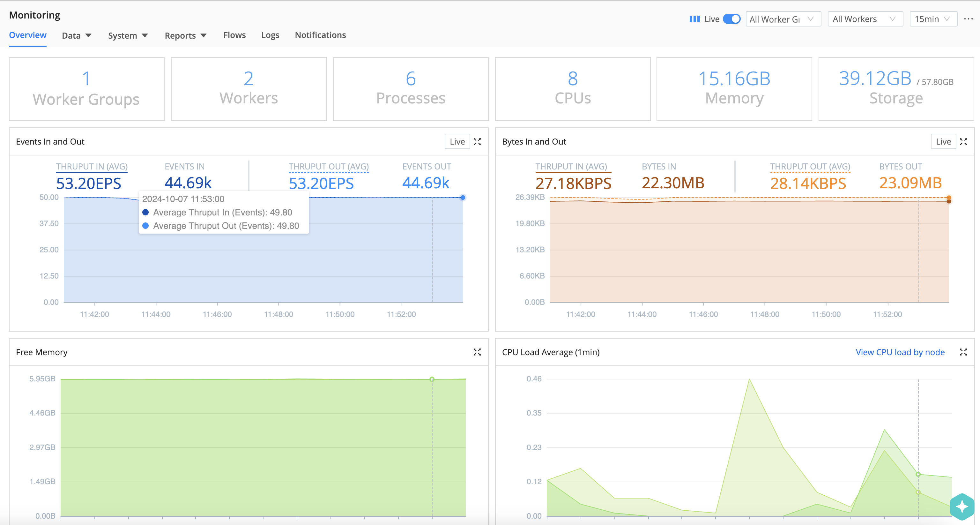Screen dimensions: 980x525
Task: Open the Reports menu
Action: pos(185,35)
